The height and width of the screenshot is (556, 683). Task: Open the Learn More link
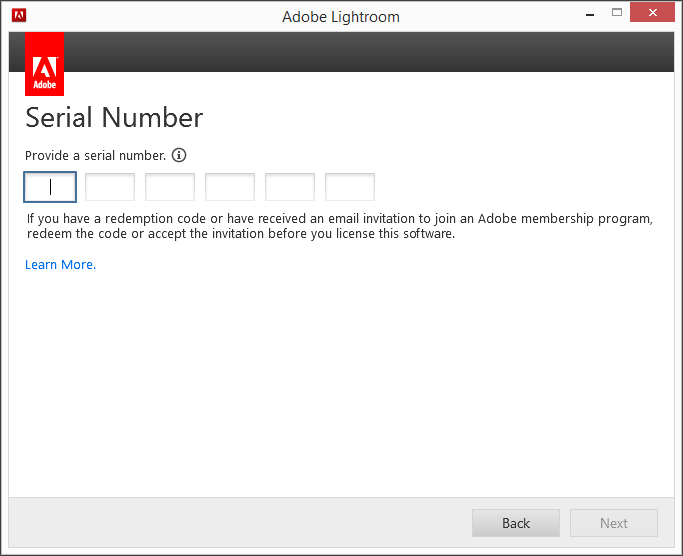pos(61,264)
